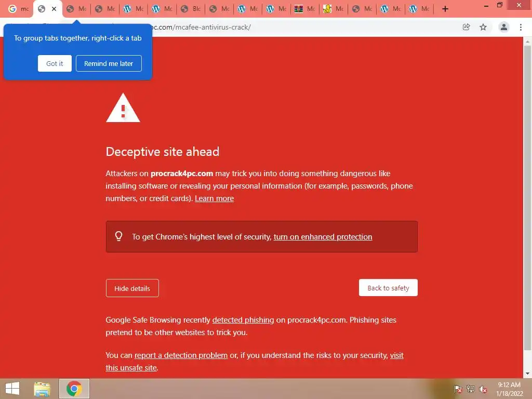Click the vertical page scrollbar

(527, 197)
